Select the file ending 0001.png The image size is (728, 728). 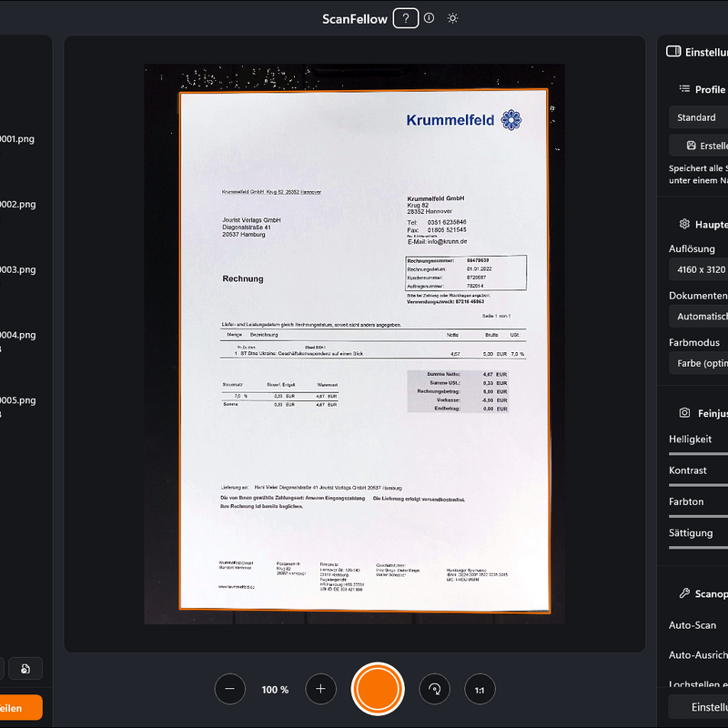click(17, 139)
